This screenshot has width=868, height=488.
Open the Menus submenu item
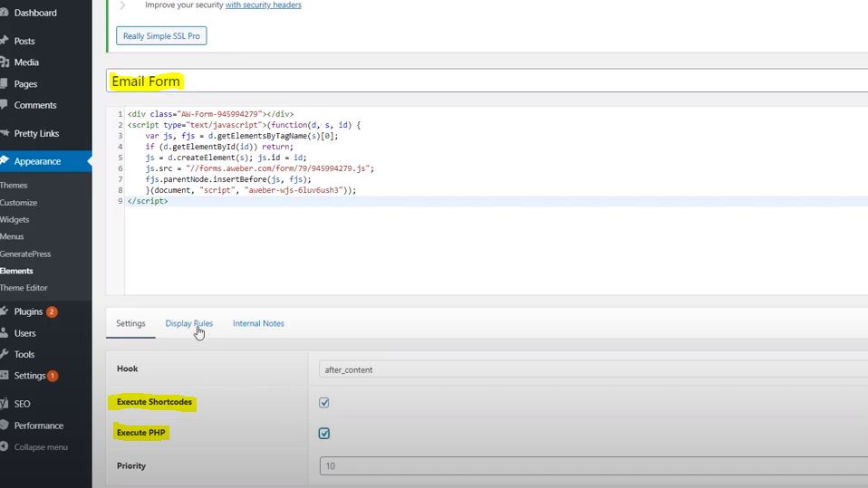point(12,236)
